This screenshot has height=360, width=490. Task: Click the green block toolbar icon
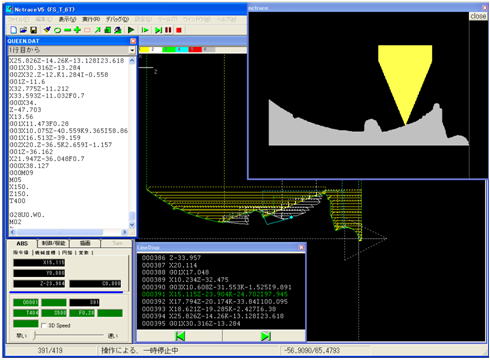[108, 30]
